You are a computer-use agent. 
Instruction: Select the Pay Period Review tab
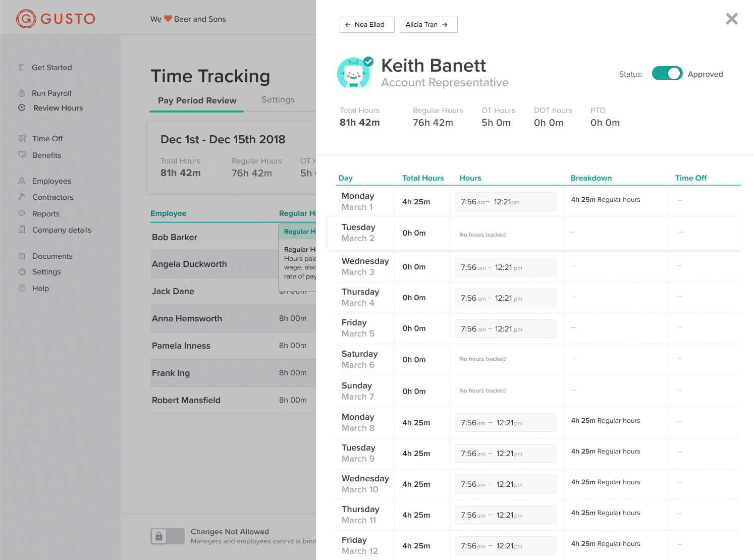[x=197, y=100]
